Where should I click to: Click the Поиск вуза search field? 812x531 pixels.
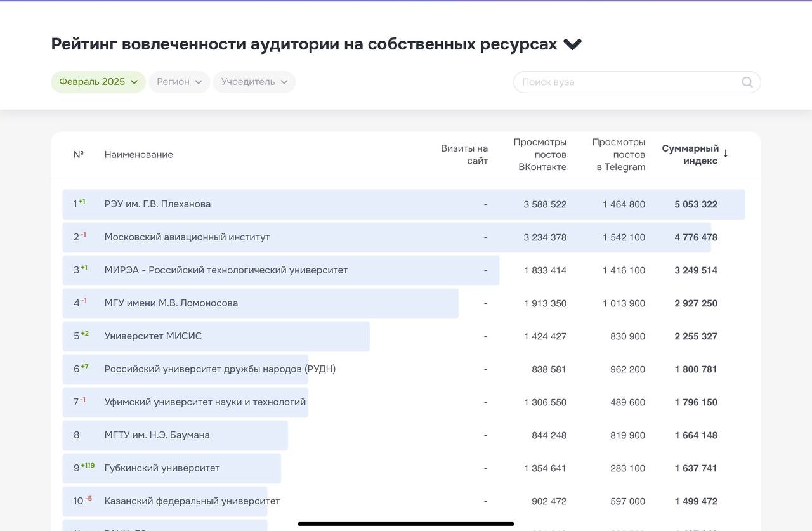point(637,82)
